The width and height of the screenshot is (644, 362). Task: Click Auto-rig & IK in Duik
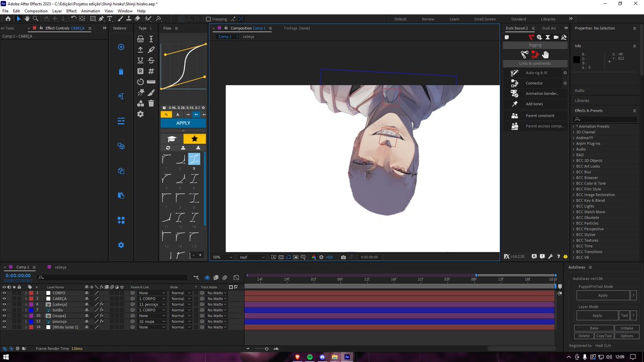[537, 72]
